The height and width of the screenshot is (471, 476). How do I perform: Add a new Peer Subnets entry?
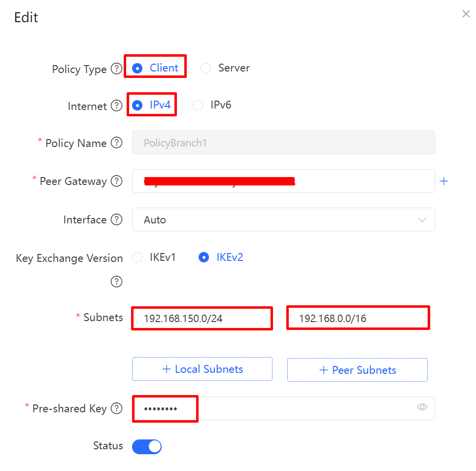click(x=357, y=369)
